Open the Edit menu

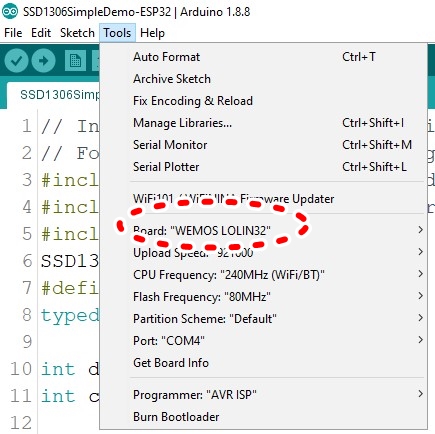point(41,33)
